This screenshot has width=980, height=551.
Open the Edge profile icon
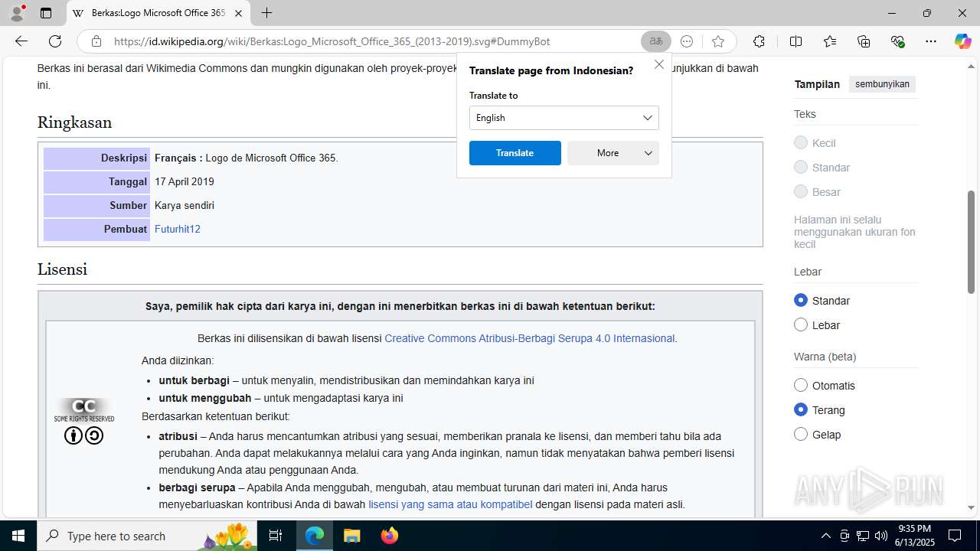(16, 13)
